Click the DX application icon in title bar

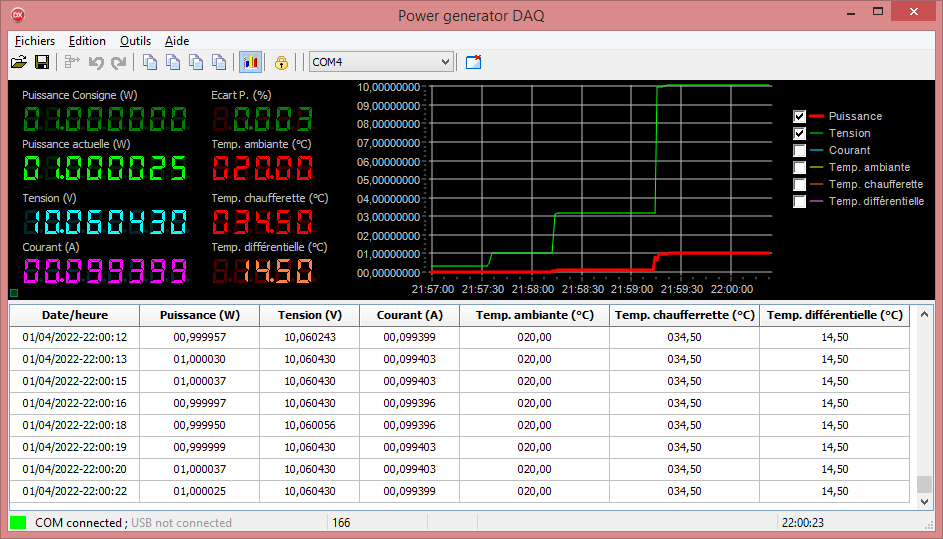tap(18, 14)
